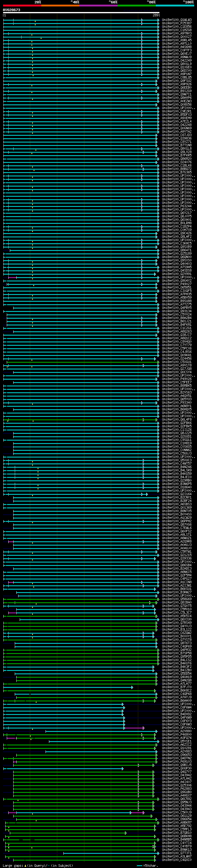197x868 pixels.
Task: Select label UniRef100_C6F6W4
Action: point(176,708)
